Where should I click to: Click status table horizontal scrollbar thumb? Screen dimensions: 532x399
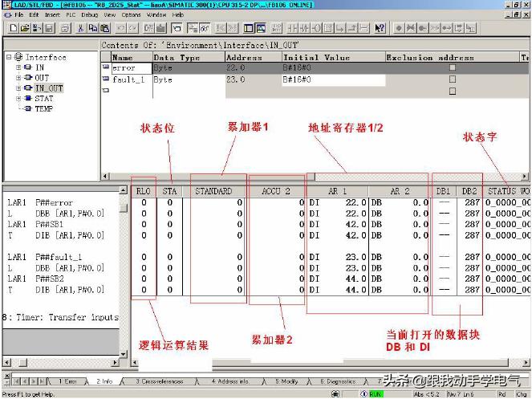tap(360, 362)
